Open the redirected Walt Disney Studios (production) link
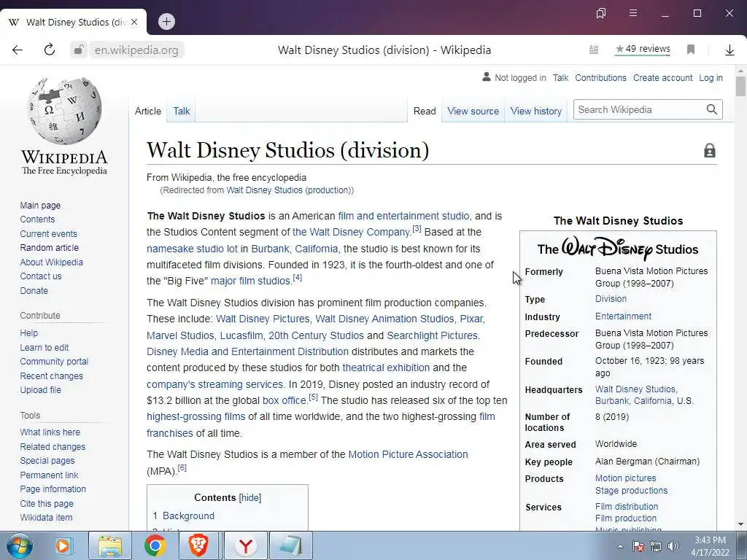The image size is (747, 560). [289, 190]
